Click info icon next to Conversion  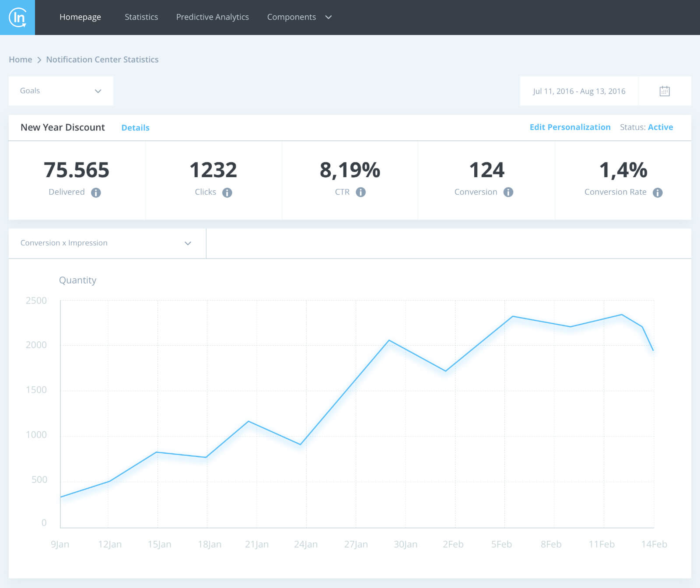[508, 192]
